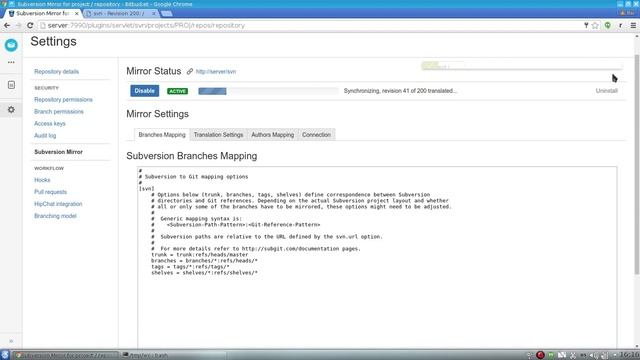Open Branch permissions page
The width and height of the screenshot is (640, 360).
[x=59, y=111]
